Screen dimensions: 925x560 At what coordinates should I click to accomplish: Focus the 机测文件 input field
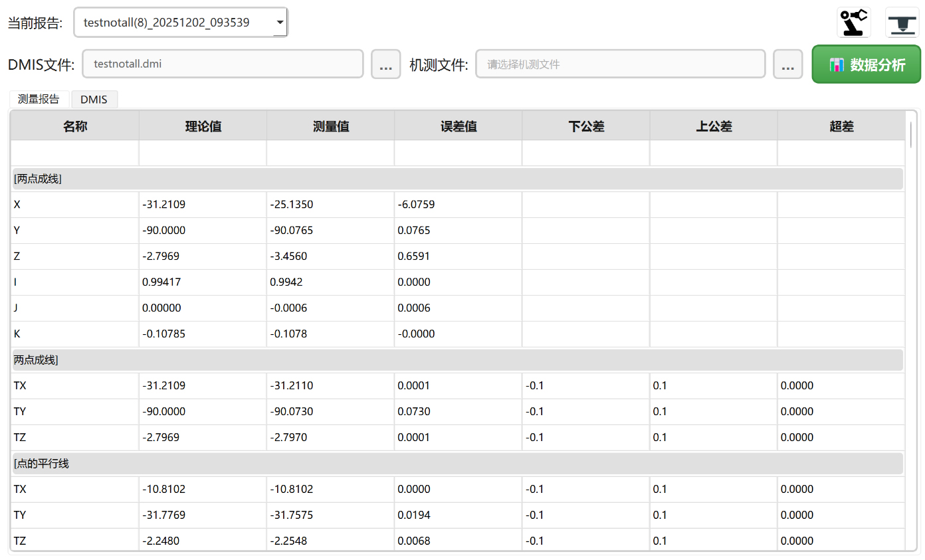[620, 64]
